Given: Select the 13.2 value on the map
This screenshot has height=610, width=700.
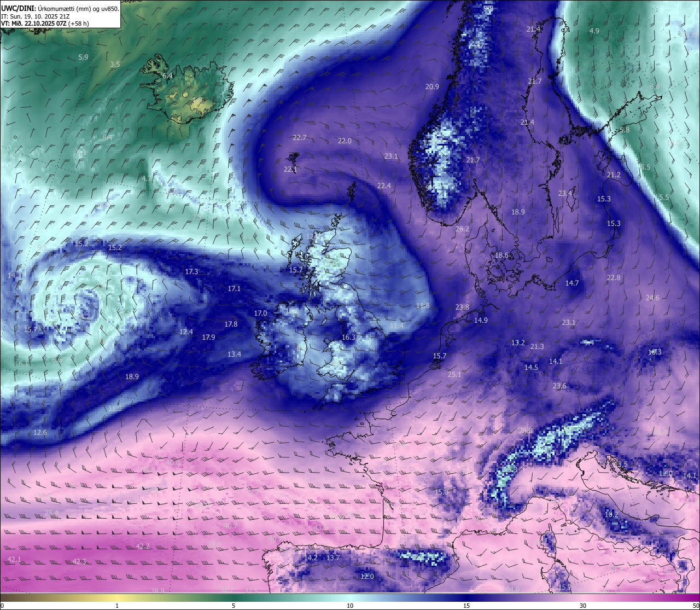Looking at the screenshot, I should [x=518, y=342].
